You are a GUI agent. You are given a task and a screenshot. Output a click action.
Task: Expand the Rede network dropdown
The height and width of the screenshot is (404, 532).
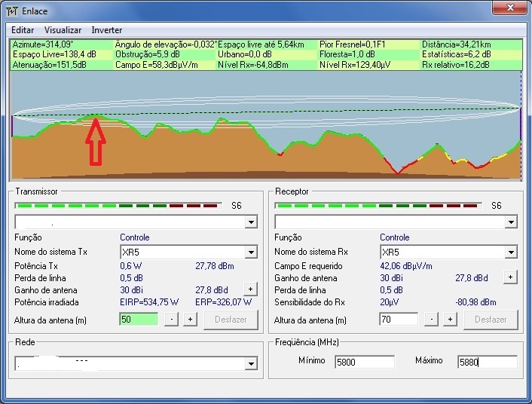pyautogui.click(x=251, y=363)
